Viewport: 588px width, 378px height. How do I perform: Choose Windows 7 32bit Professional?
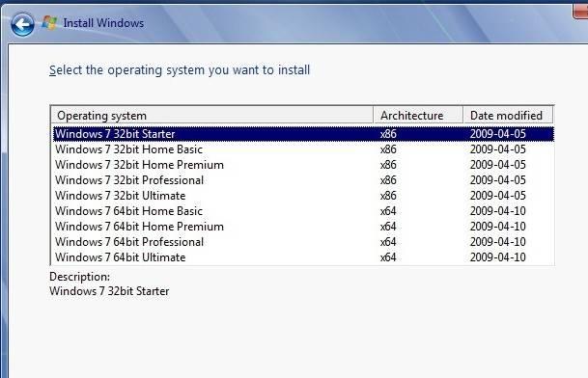pos(303,180)
